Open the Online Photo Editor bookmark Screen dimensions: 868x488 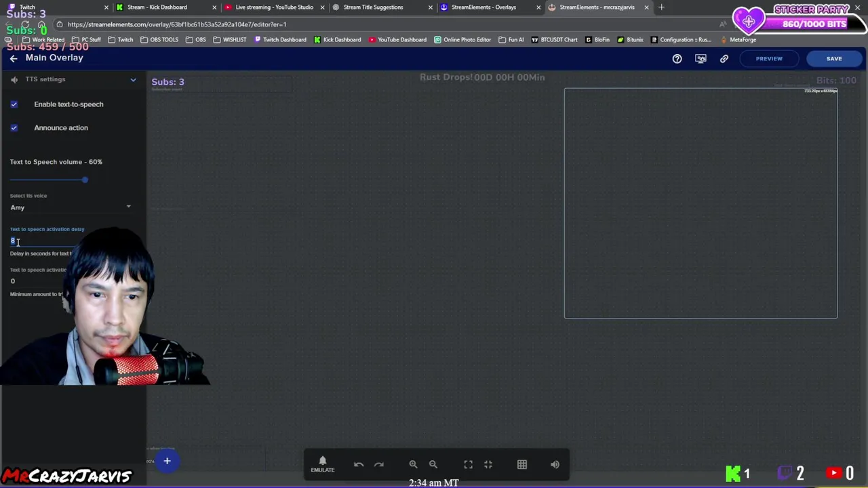coord(462,40)
